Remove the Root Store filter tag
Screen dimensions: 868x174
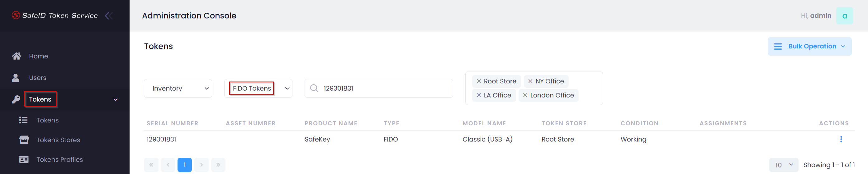click(x=478, y=82)
